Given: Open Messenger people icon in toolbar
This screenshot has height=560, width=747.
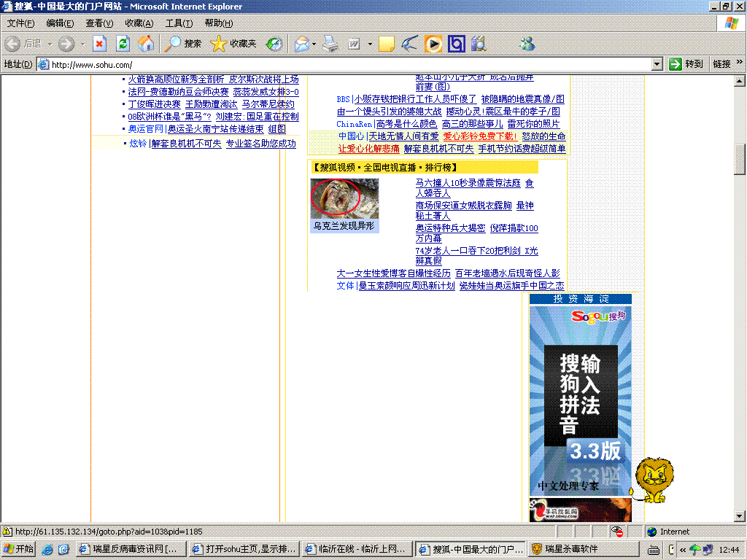Looking at the screenshot, I should [527, 44].
